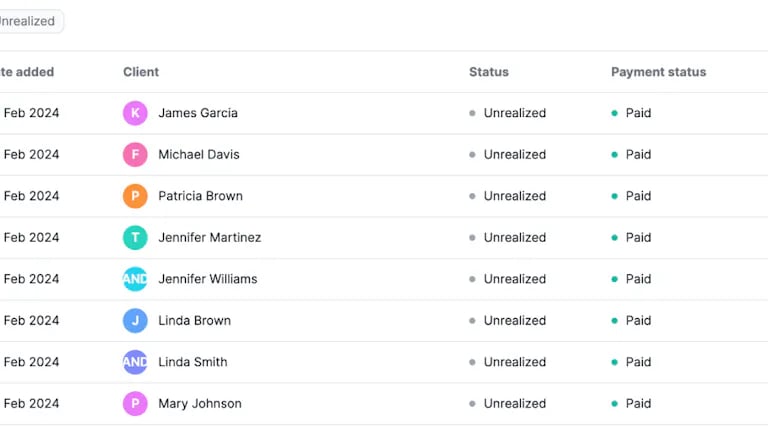
Task: Click Linda Smith's purple AND avatar
Action: coord(135,362)
